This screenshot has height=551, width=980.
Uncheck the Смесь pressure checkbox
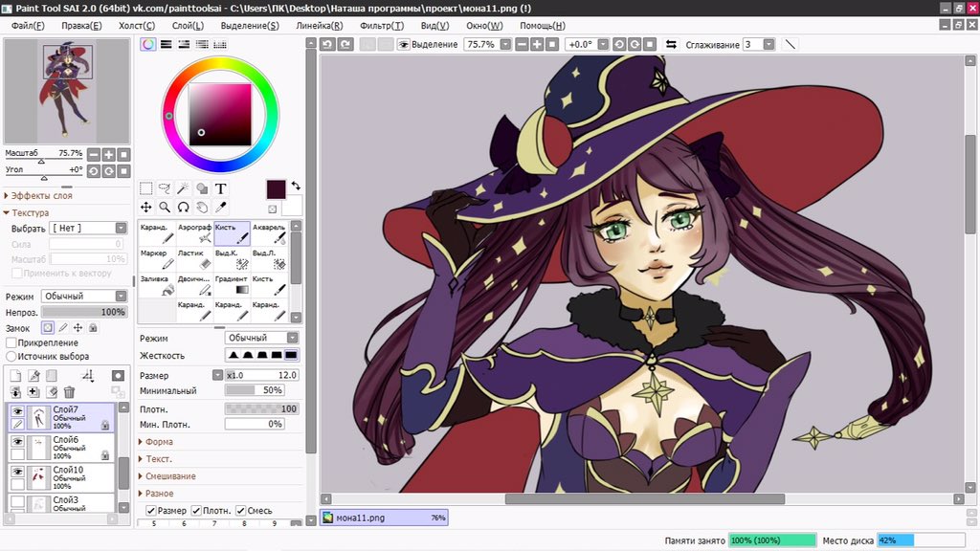240,511
